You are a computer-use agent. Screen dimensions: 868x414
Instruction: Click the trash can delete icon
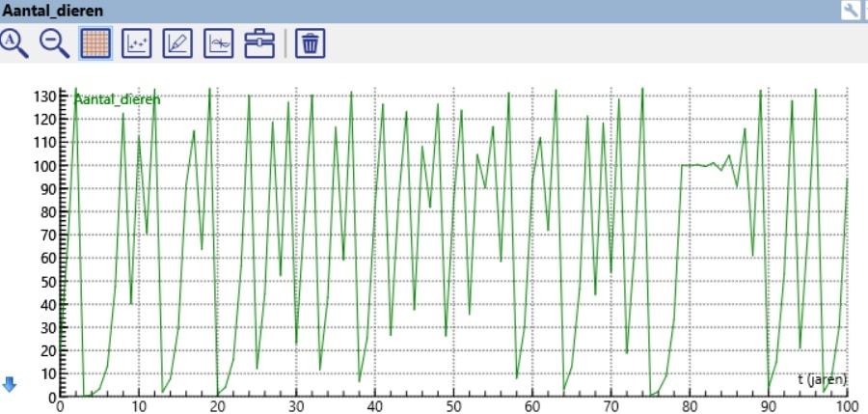click(x=310, y=43)
